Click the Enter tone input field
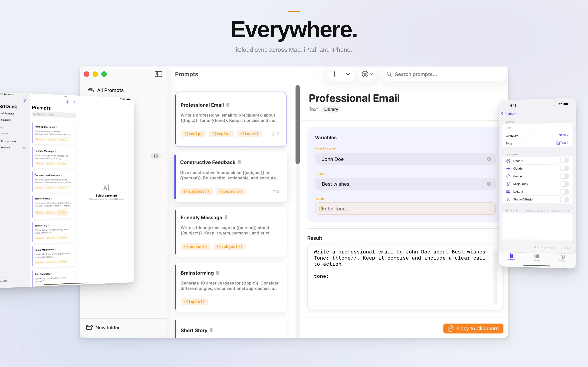The width and height of the screenshot is (588, 367). 405,209
